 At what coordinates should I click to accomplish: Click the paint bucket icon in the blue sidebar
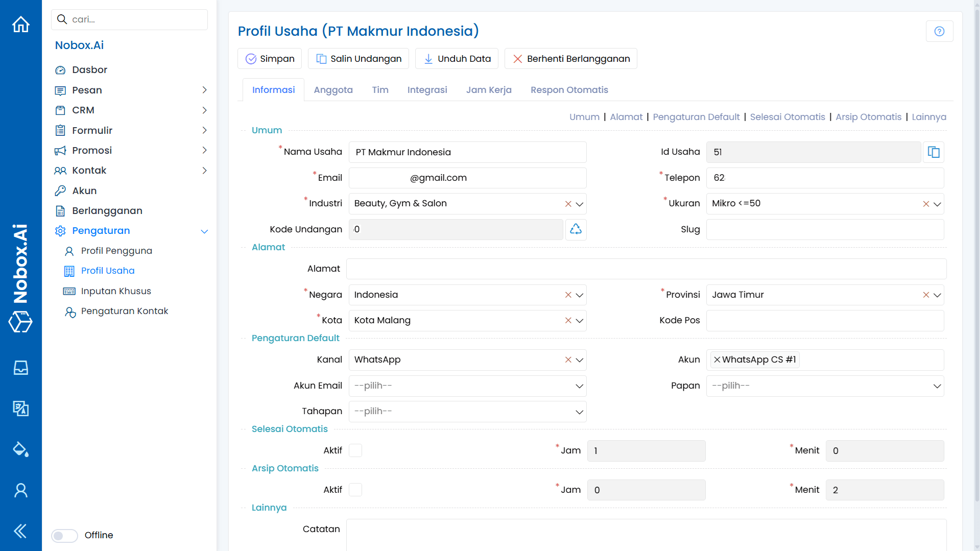point(20,449)
